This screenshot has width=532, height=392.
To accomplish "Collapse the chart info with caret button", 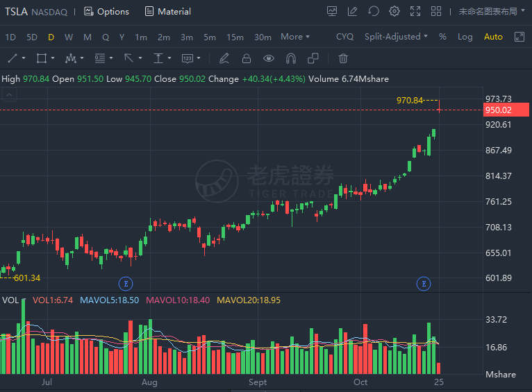I will point(10,95).
